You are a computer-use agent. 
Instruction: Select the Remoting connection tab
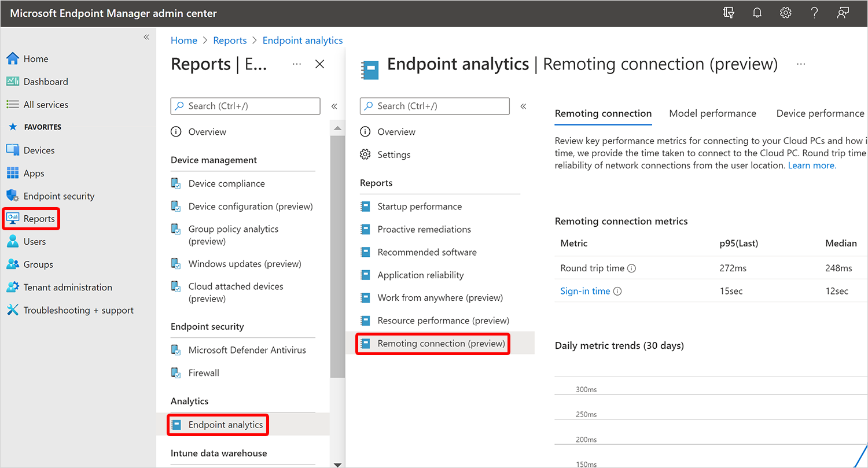coord(603,113)
